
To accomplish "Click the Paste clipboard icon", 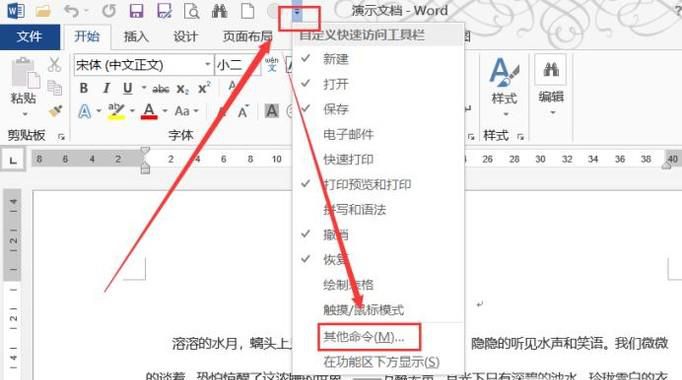I will (25, 73).
